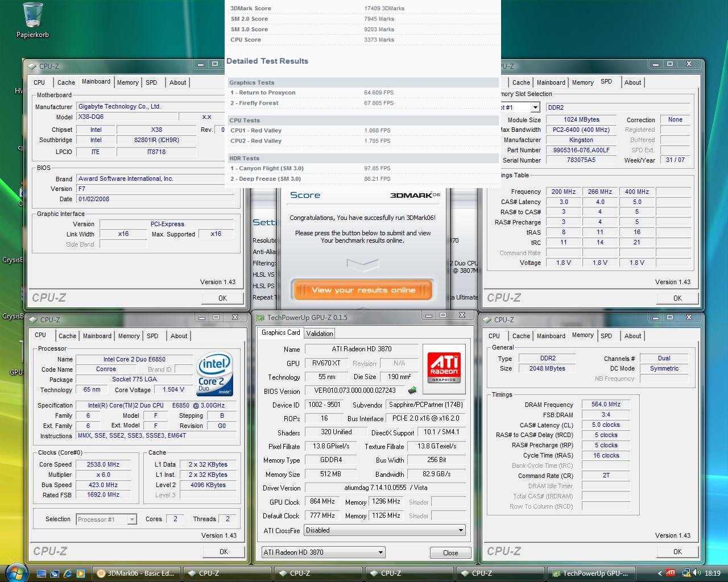Open the Papierkorb recycle bin icon
The height and width of the screenshot is (582, 728).
32,20
